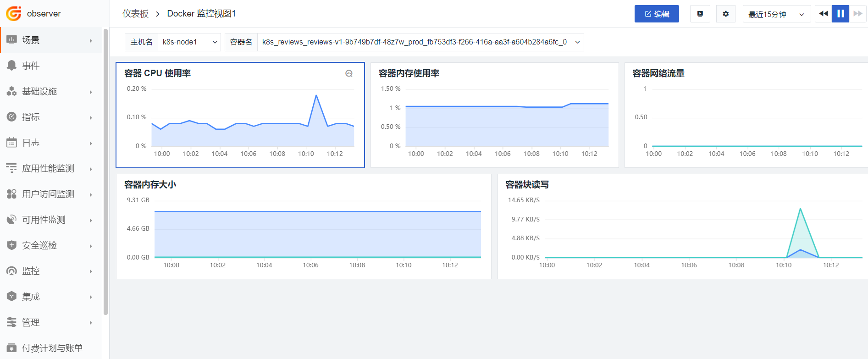This screenshot has height=359, width=868.
Task: Click the 指标 sidebar icon
Action: coord(12,117)
